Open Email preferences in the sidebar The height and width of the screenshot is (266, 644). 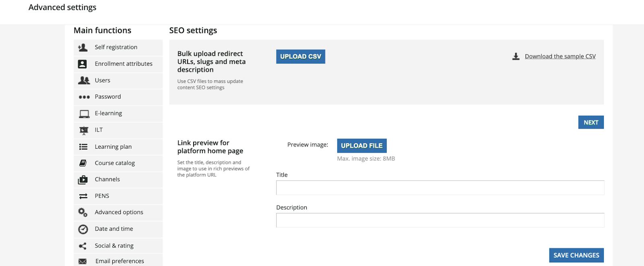tap(120, 261)
